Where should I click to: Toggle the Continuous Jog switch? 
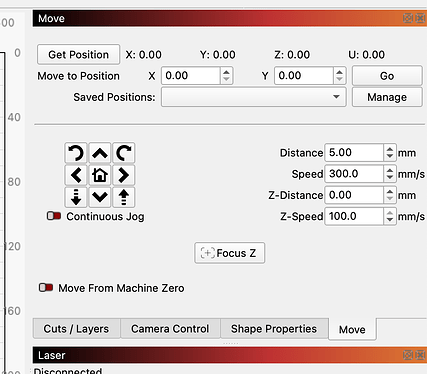(54, 216)
